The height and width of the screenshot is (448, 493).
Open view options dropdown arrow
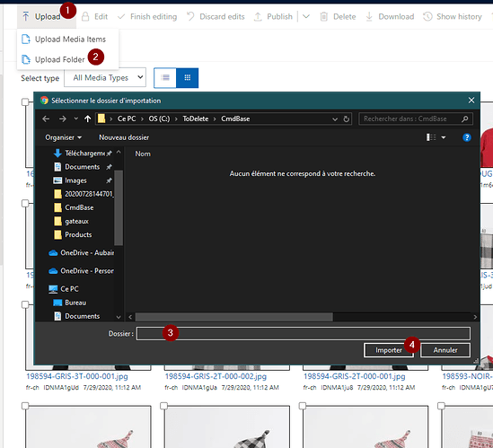point(444,137)
